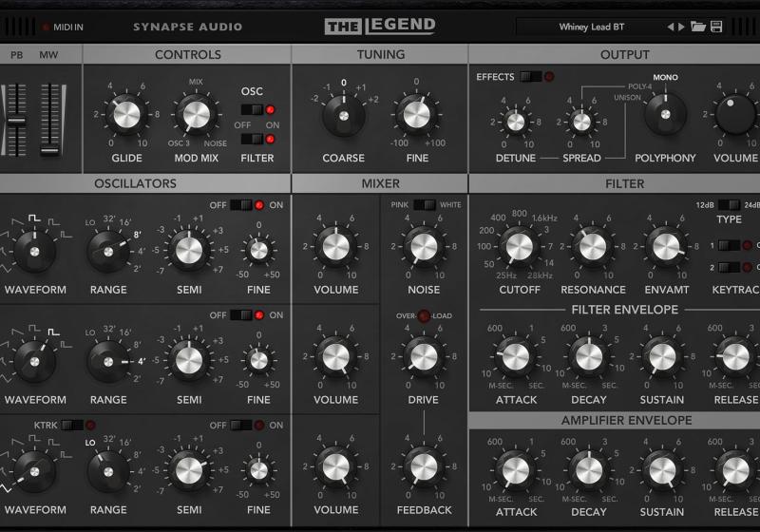Click oscillator 3 SEMI knob
This screenshot has height=532, width=760.
point(188,470)
